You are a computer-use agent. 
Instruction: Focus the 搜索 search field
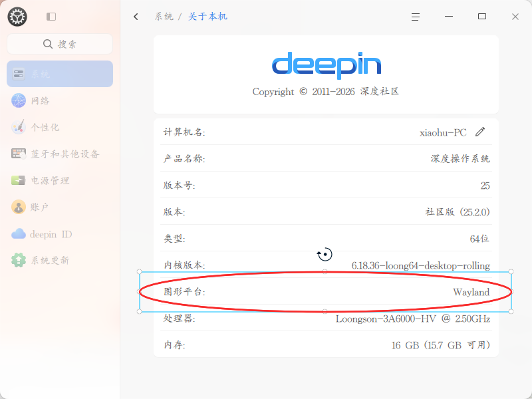pos(60,44)
